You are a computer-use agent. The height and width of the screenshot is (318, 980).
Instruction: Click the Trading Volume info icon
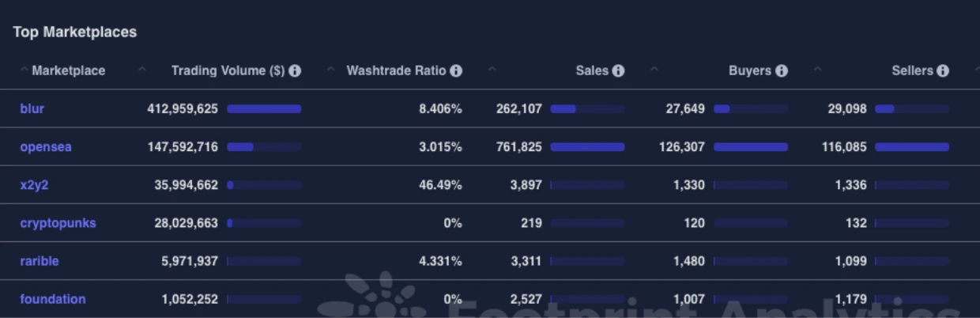[x=295, y=71]
